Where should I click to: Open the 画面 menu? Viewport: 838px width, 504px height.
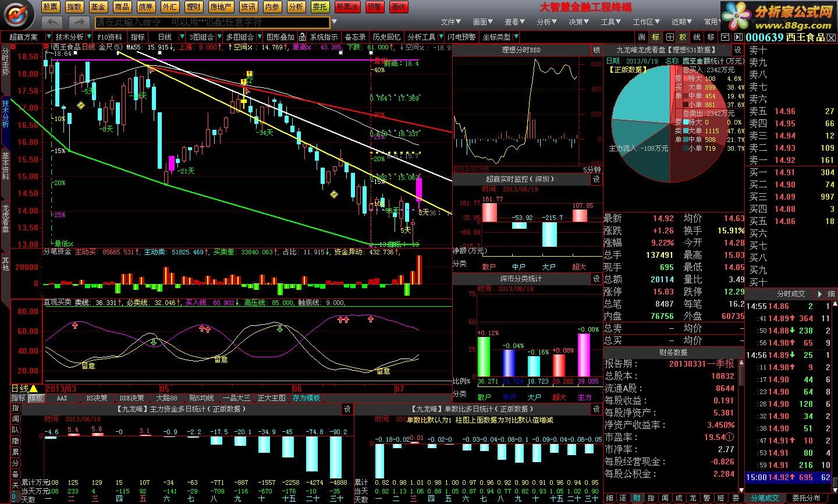pyautogui.click(x=482, y=22)
